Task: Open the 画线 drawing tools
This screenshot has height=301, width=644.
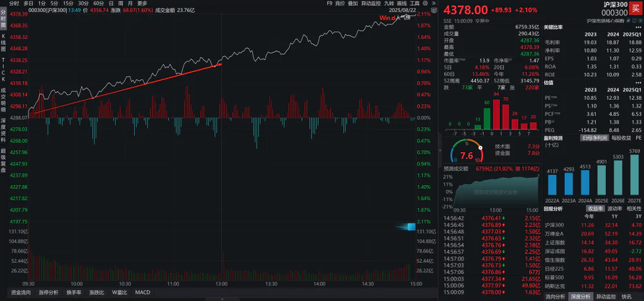Action: point(402,3)
